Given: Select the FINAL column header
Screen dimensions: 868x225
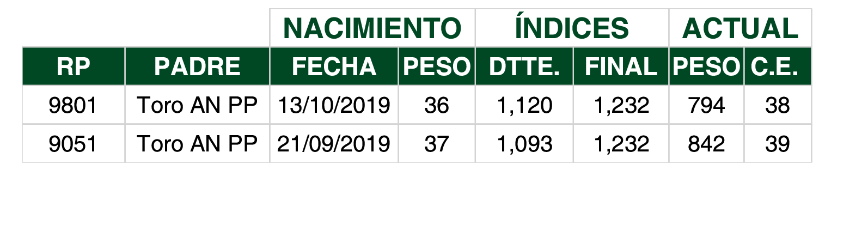Looking at the screenshot, I should [621, 66].
